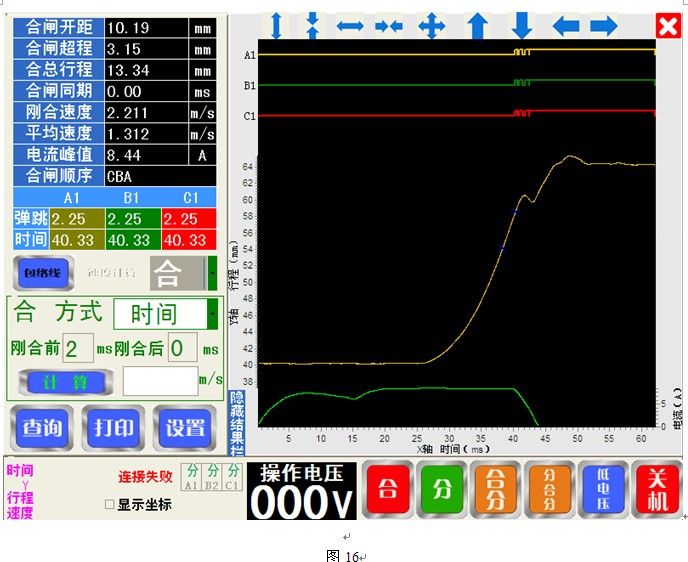Image resolution: width=688 pixels, height=562 pixels.
Task: Click the 合闸开距 value 10.19
Action: 147,28
